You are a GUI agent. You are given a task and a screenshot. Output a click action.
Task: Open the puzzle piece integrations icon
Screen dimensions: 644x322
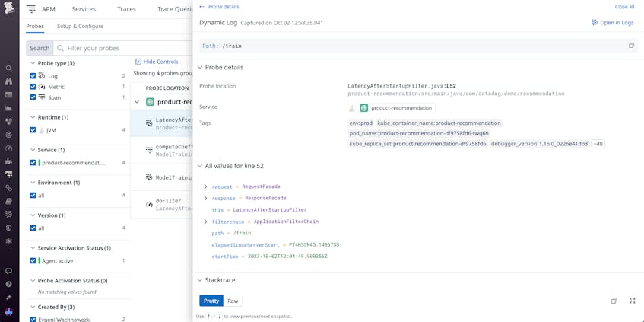[x=8, y=161]
